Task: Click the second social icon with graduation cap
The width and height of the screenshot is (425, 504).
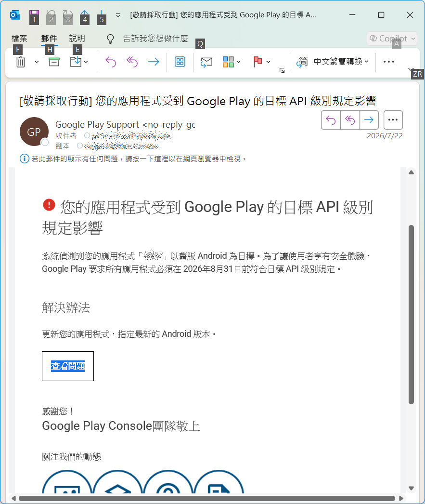Action: [x=117, y=482]
